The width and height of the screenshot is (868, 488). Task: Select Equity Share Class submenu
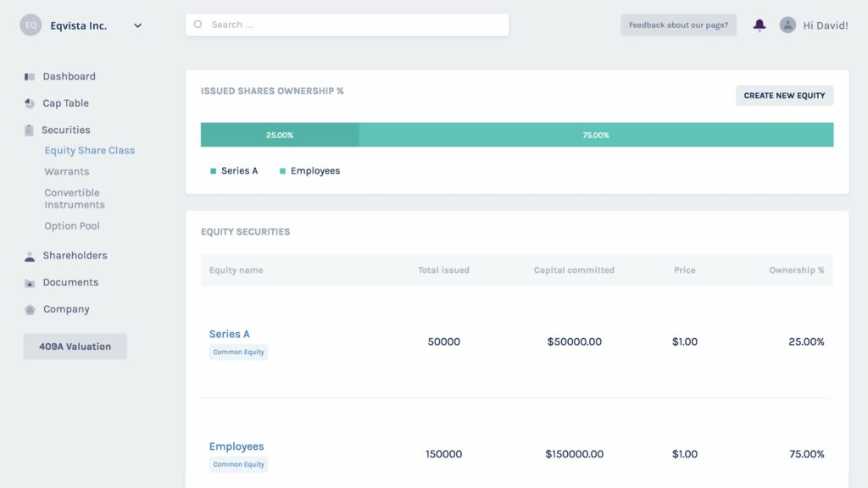pos(89,151)
